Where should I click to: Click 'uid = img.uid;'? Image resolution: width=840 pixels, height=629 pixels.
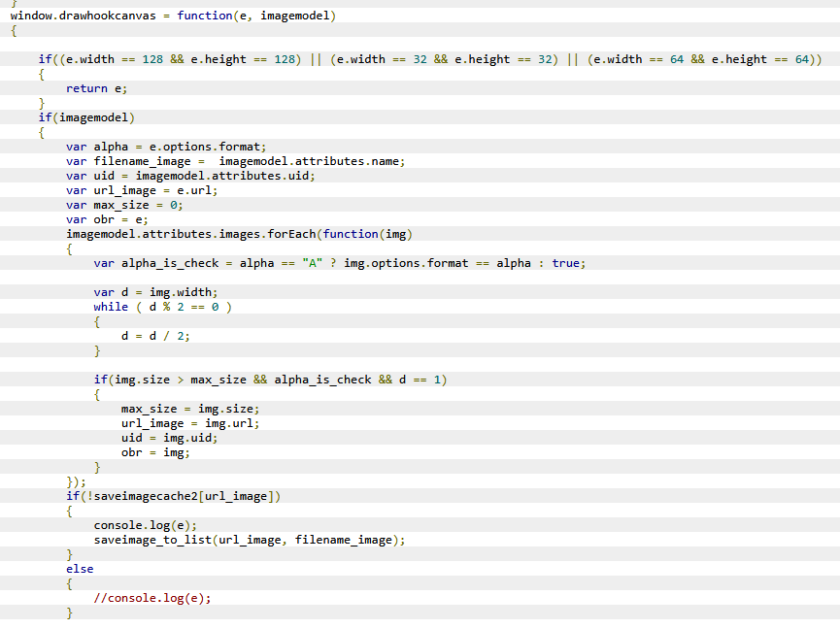point(170,438)
